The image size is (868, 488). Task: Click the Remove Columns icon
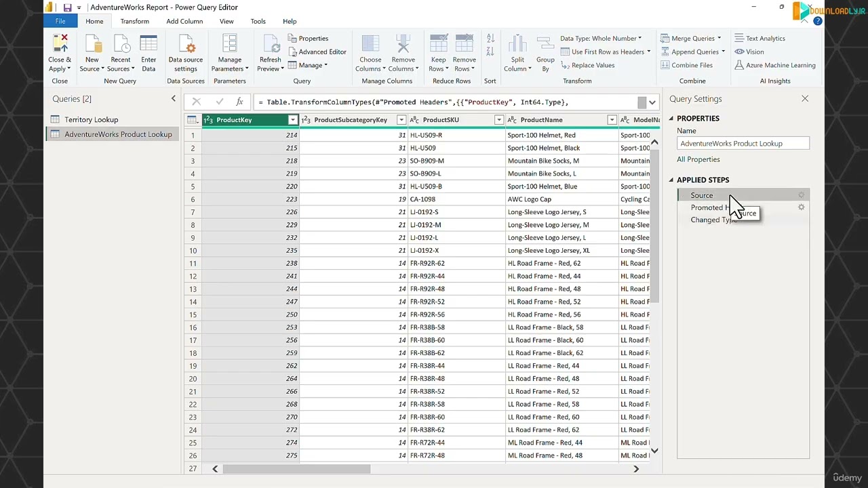(403, 44)
